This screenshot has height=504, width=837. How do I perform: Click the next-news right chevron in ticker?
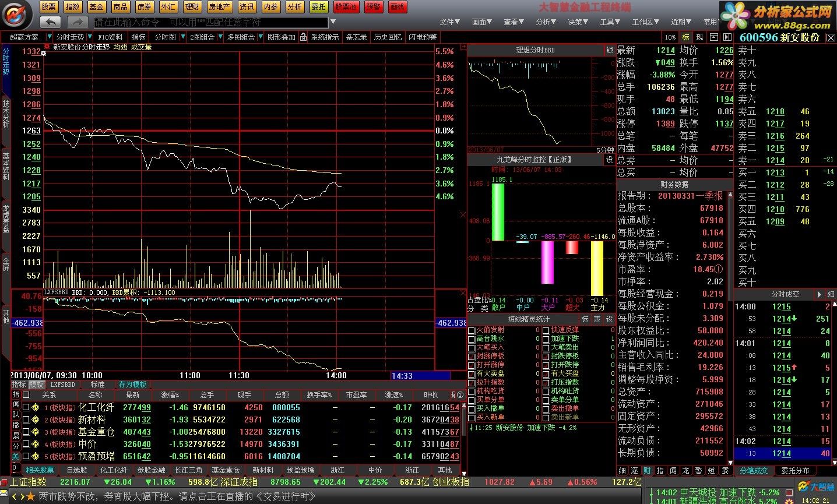(x=22, y=496)
